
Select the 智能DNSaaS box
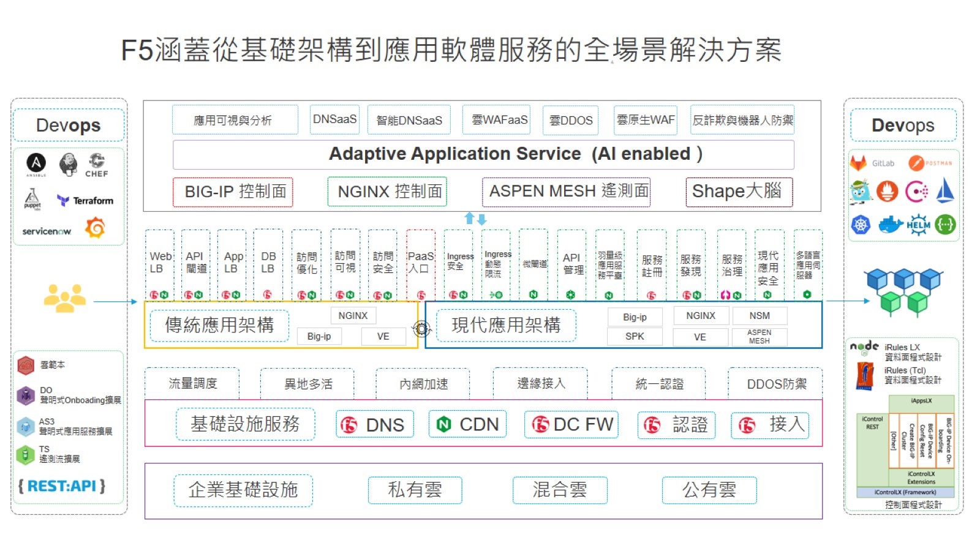tap(409, 120)
